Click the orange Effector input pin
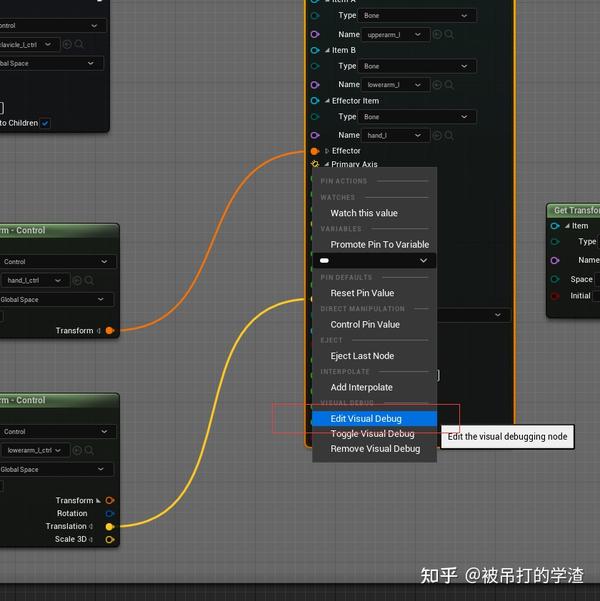600x601 pixels. 315,151
